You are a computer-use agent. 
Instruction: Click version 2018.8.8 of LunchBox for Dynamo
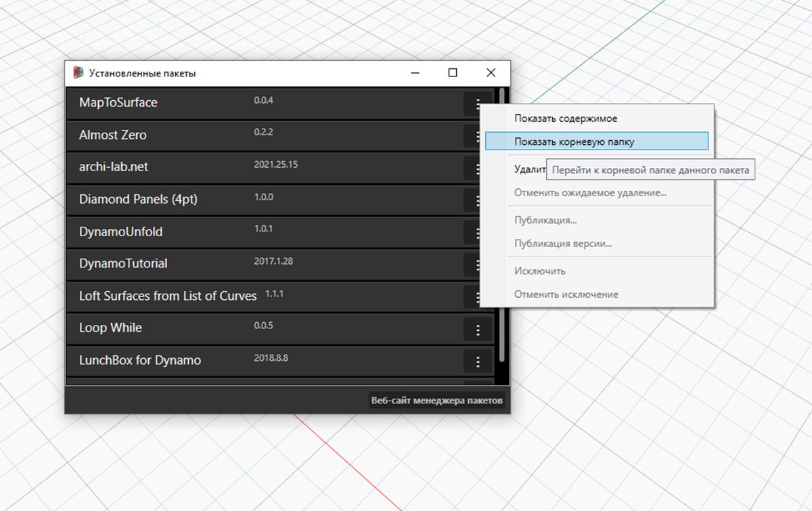(271, 357)
